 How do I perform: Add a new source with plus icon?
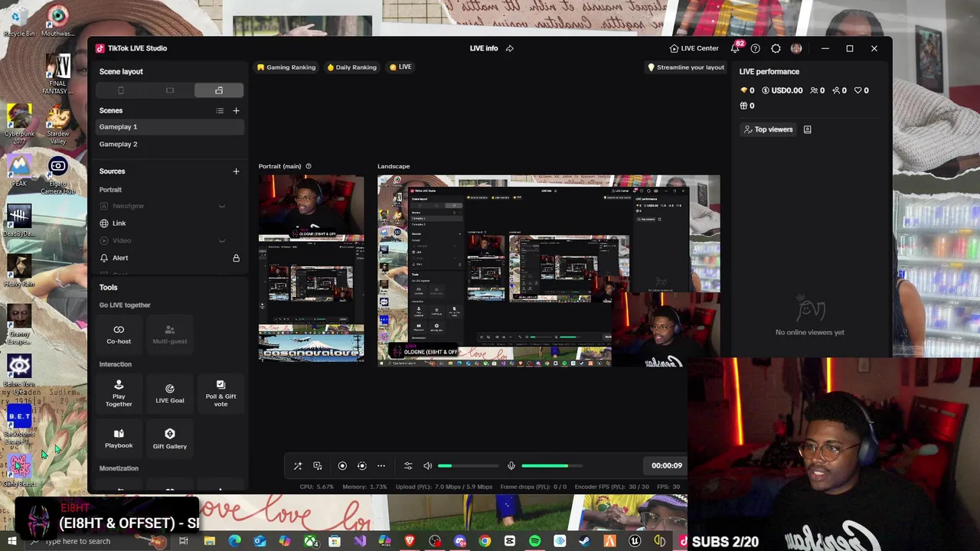click(x=236, y=171)
